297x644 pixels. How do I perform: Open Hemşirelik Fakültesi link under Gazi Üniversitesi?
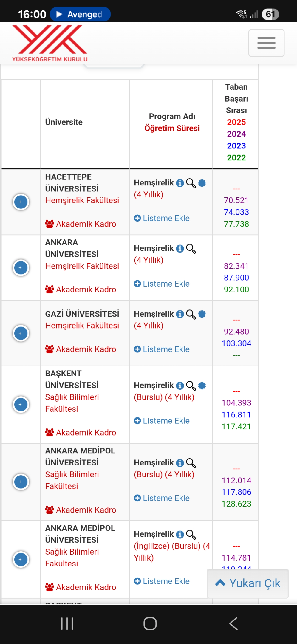pos(82,326)
